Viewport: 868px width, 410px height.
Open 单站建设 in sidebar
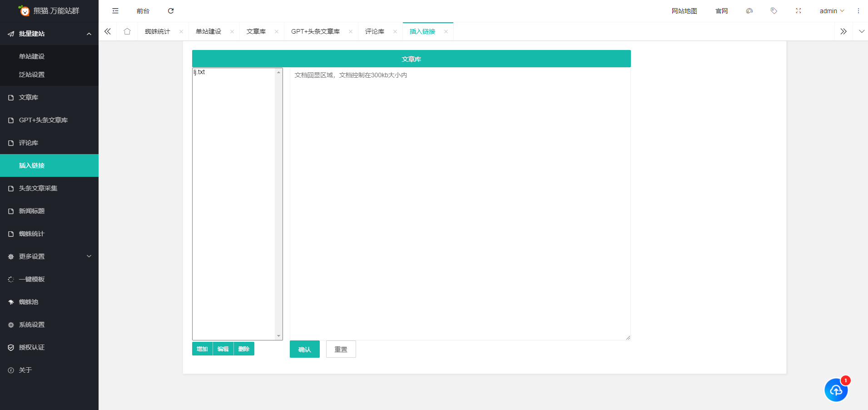(49, 56)
